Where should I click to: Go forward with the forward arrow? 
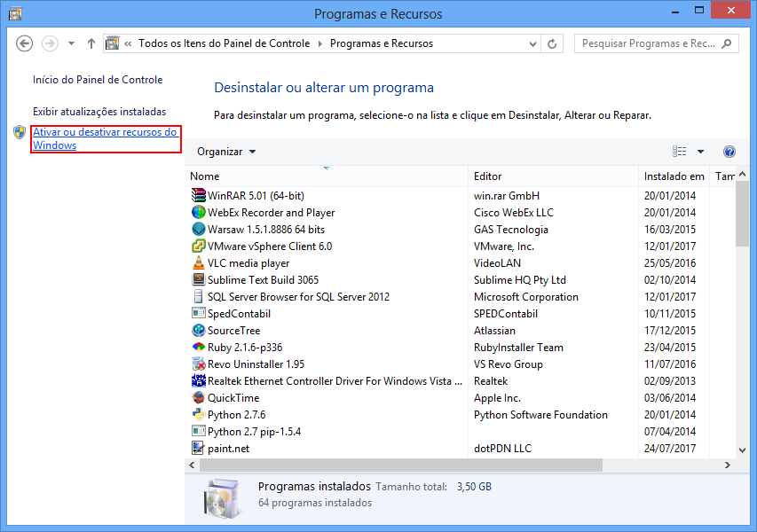pyautogui.click(x=50, y=43)
